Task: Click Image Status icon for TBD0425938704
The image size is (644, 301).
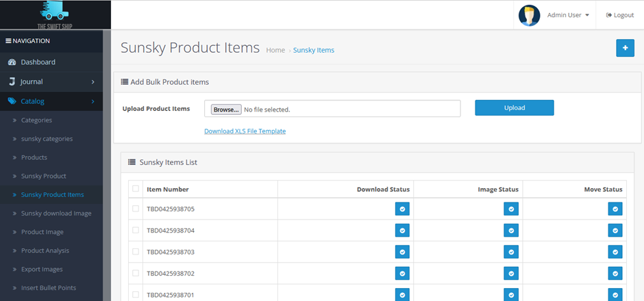Action: click(x=511, y=231)
